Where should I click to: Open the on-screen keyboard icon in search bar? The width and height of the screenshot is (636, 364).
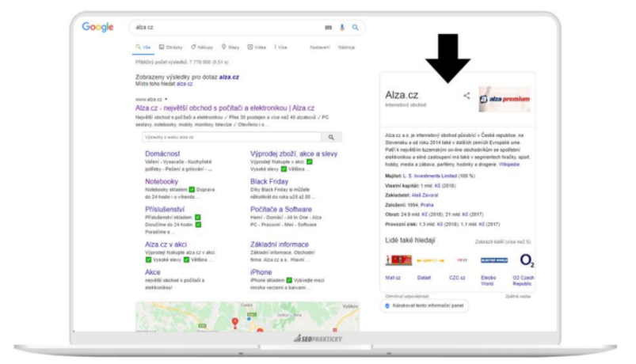click(328, 28)
